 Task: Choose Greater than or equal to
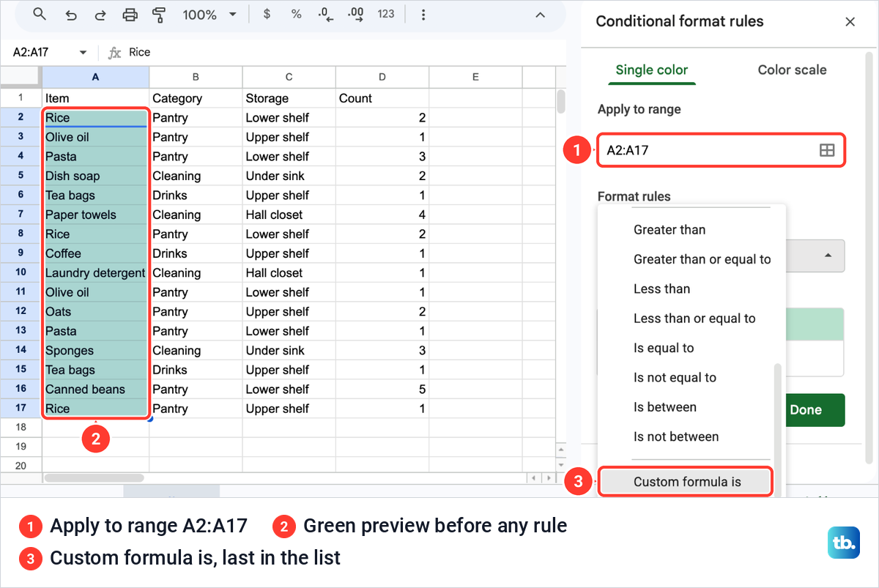pos(691,259)
